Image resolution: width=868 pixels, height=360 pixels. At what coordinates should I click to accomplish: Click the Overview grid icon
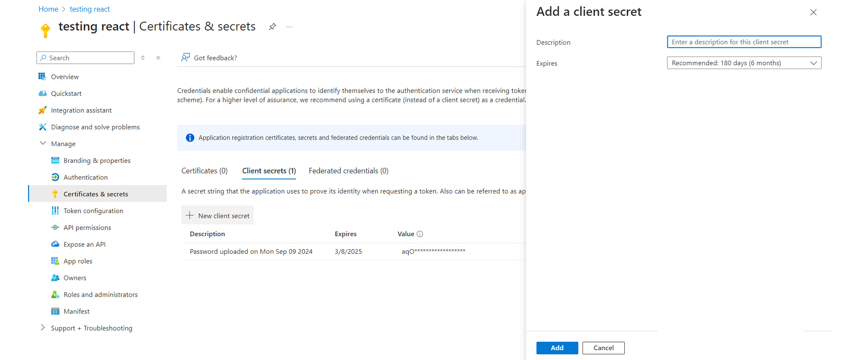tap(42, 76)
